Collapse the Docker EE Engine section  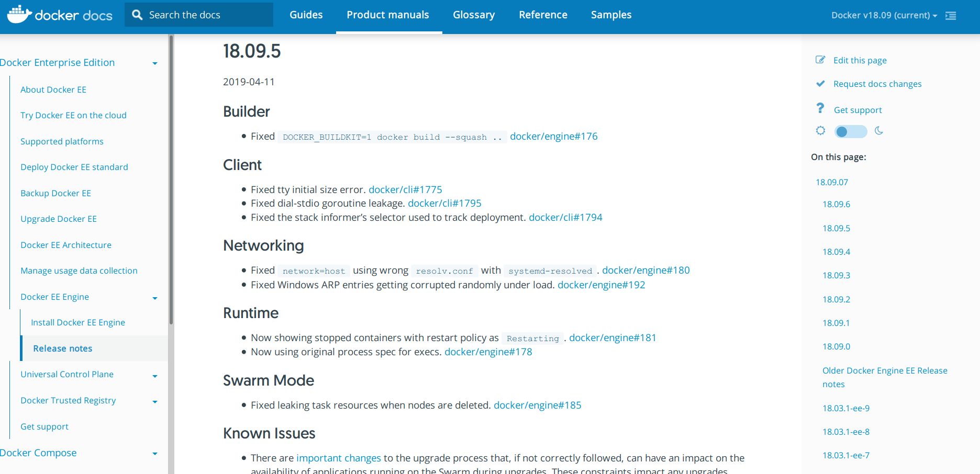(x=154, y=298)
